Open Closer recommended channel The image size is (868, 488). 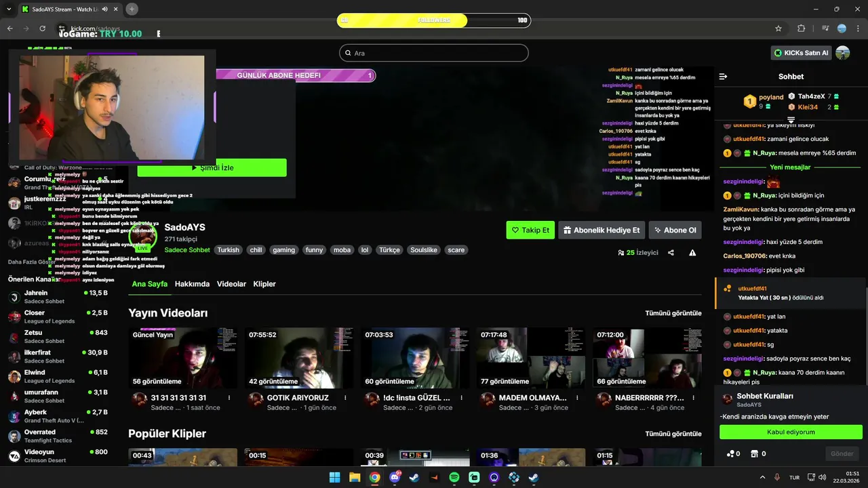coord(58,317)
